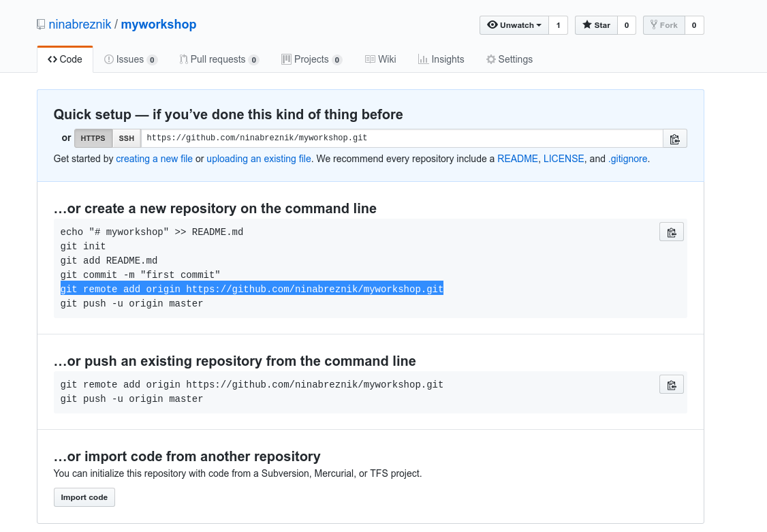Click the 'or push an existing repository' heading

(235, 361)
